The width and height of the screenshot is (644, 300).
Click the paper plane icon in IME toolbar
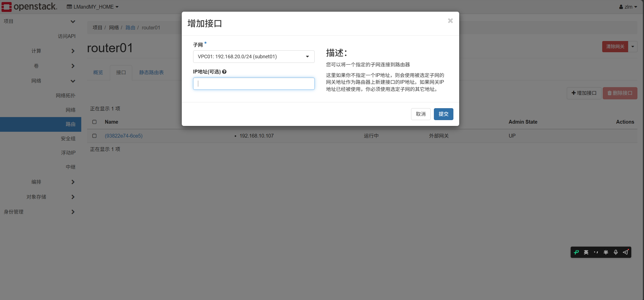pyautogui.click(x=626, y=252)
